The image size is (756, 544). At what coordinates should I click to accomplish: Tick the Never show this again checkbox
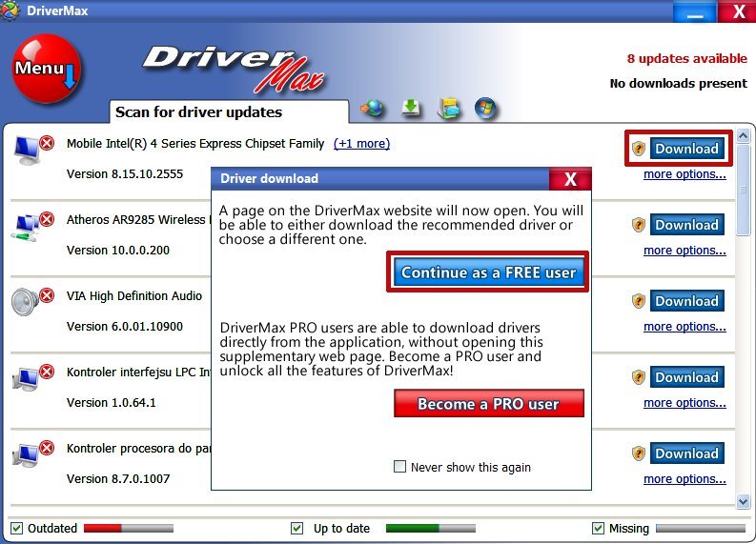click(x=399, y=467)
